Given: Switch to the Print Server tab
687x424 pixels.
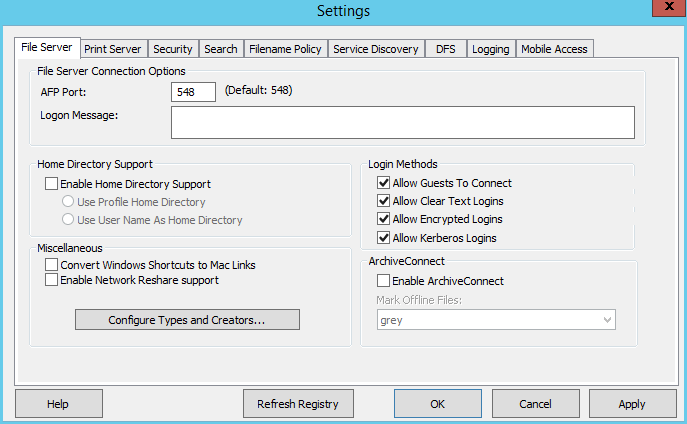Looking at the screenshot, I should click(114, 49).
